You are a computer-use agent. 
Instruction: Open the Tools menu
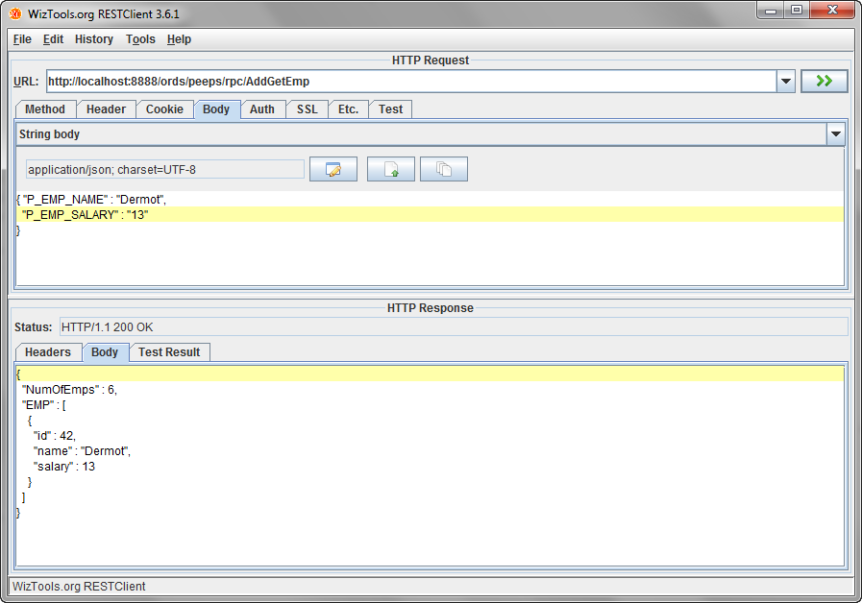pos(140,39)
